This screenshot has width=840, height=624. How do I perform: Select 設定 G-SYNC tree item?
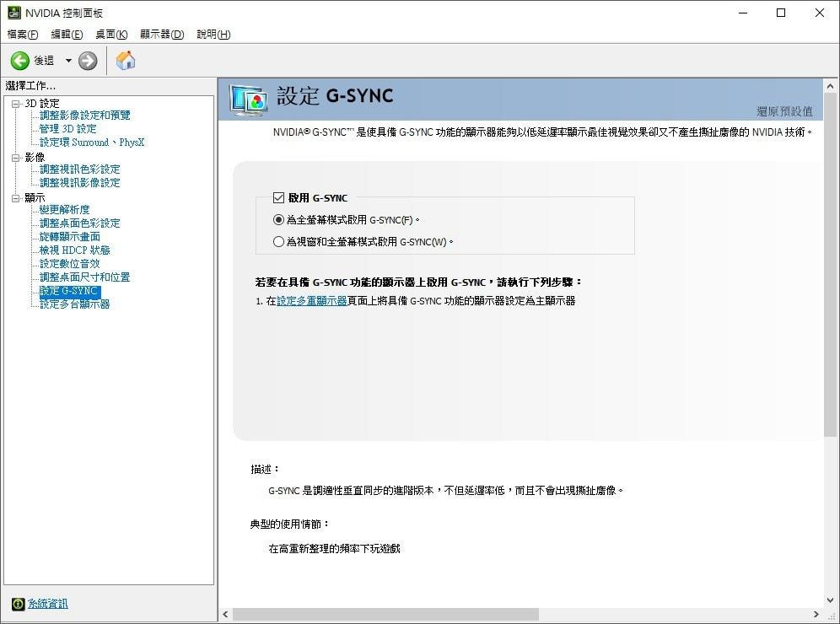coord(70,291)
